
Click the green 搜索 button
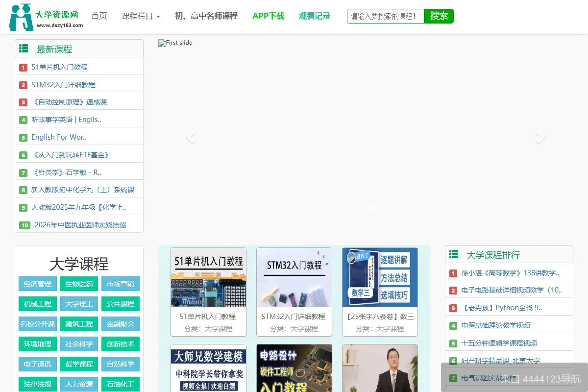[439, 16]
